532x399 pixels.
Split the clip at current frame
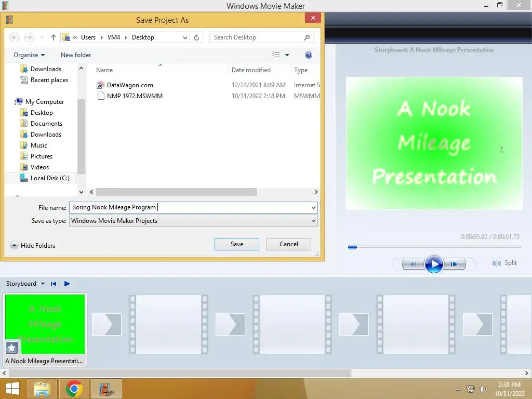click(504, 263)
